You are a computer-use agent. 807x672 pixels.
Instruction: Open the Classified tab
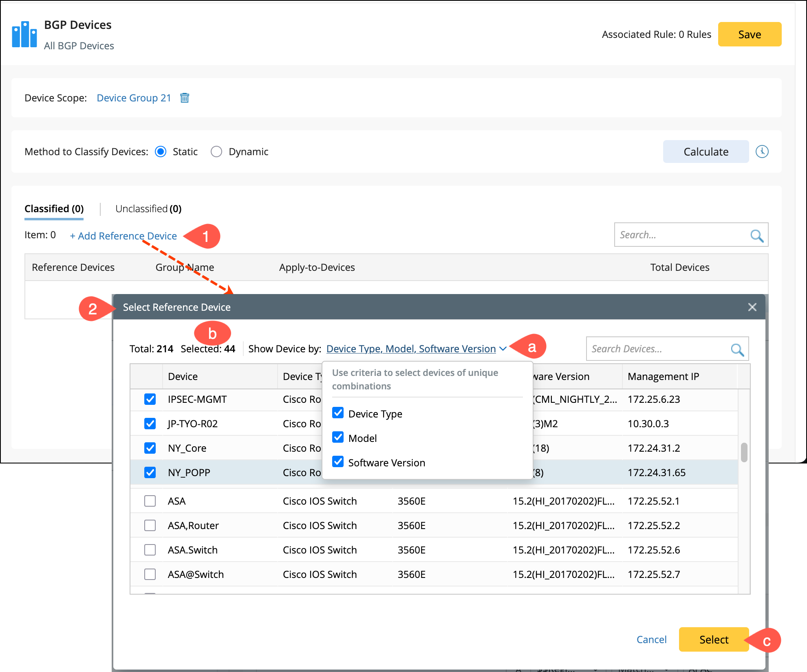pos(54,209)
